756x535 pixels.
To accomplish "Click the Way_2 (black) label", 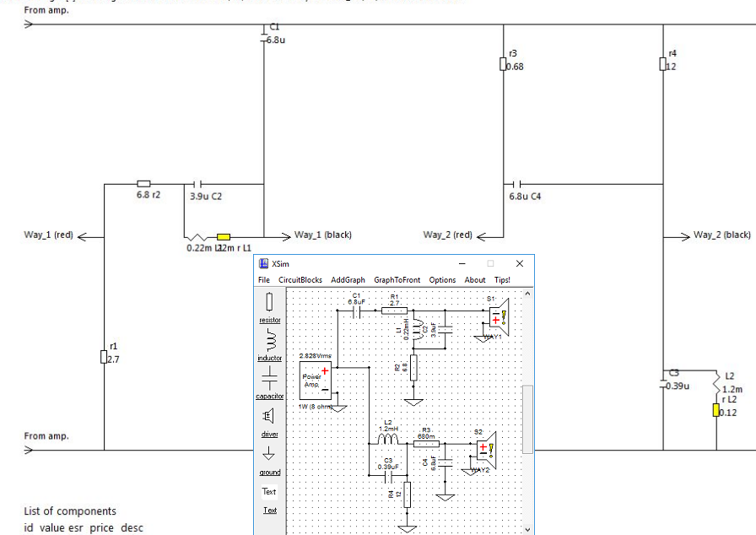I will click(x=721, y=235).
